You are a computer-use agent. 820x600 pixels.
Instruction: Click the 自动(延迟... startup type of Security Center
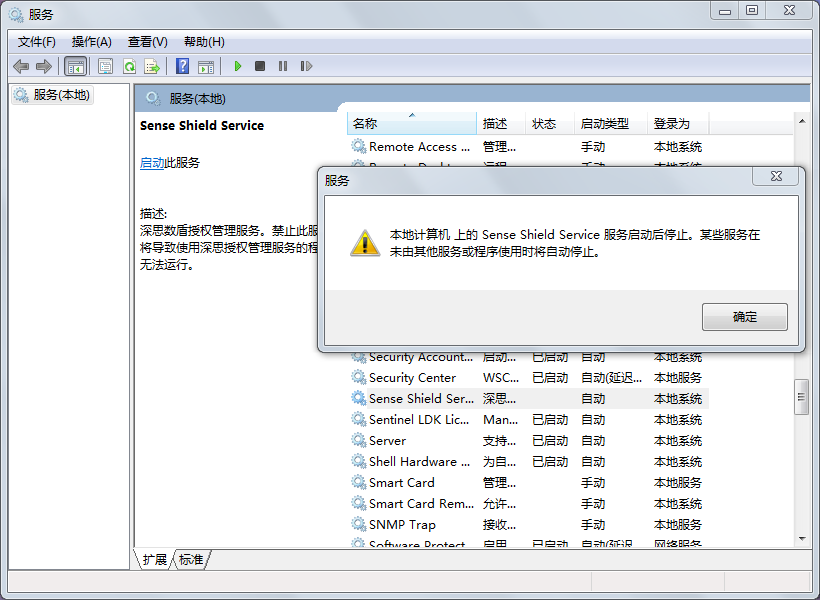coord(611,377)
